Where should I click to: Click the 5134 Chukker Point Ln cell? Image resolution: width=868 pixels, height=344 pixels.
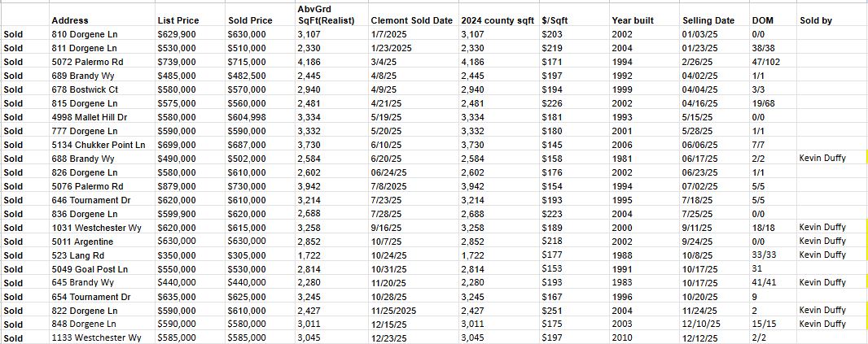click(x=98, y=145)
